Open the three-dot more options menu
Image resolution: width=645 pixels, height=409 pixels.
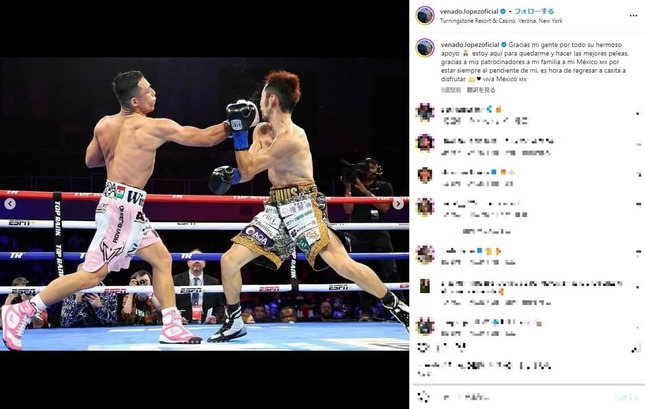pyautogui.click(x=633, y=16)
